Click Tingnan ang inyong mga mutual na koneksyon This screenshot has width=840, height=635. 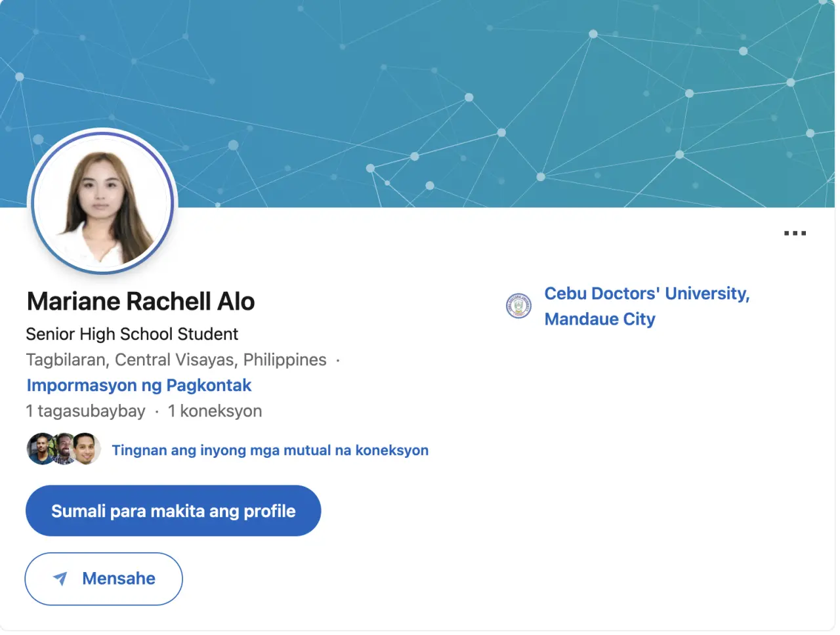pyautogui.click(x=270, y=450)
